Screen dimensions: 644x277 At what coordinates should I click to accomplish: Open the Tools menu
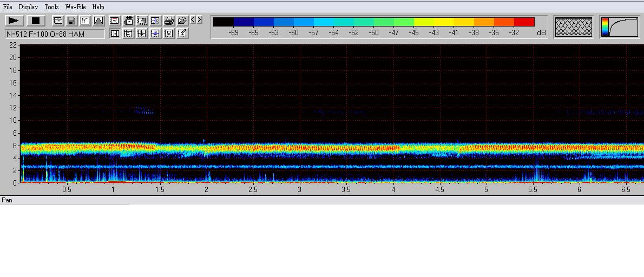[51, 7]
